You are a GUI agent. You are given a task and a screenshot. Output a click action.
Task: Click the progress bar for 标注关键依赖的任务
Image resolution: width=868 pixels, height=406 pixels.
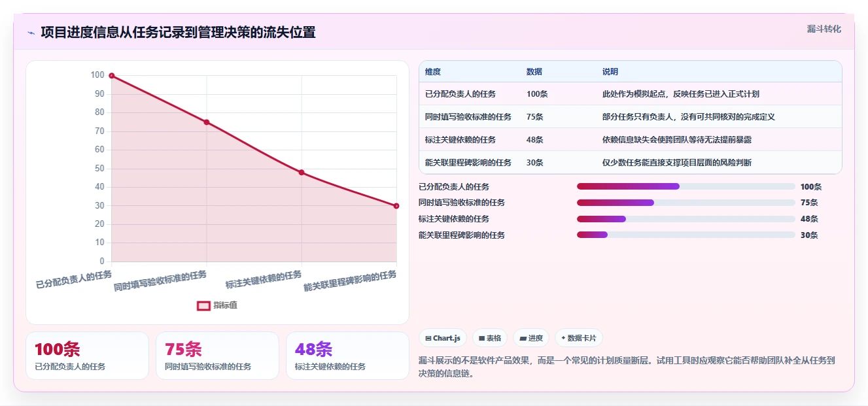[x=686, y=219]
